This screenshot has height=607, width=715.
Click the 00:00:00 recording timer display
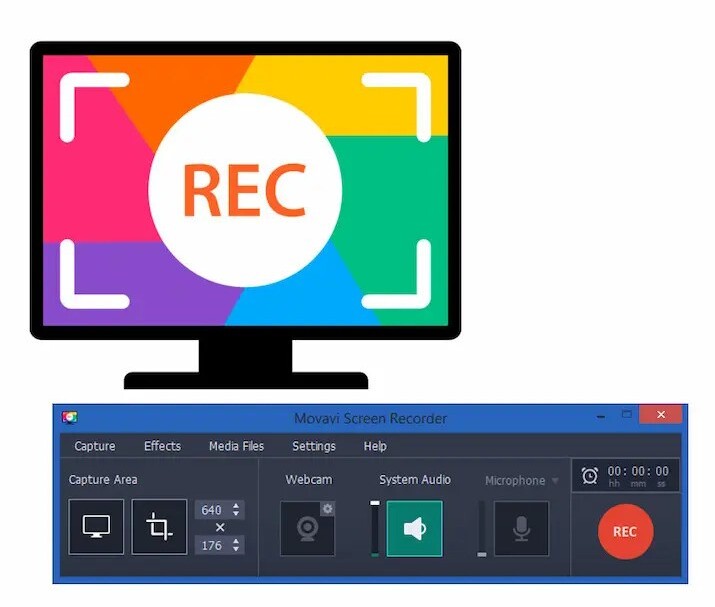point(638,471)
